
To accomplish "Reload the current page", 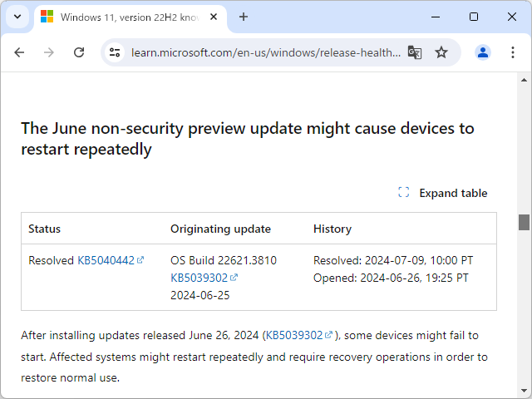I will point(79,52).
